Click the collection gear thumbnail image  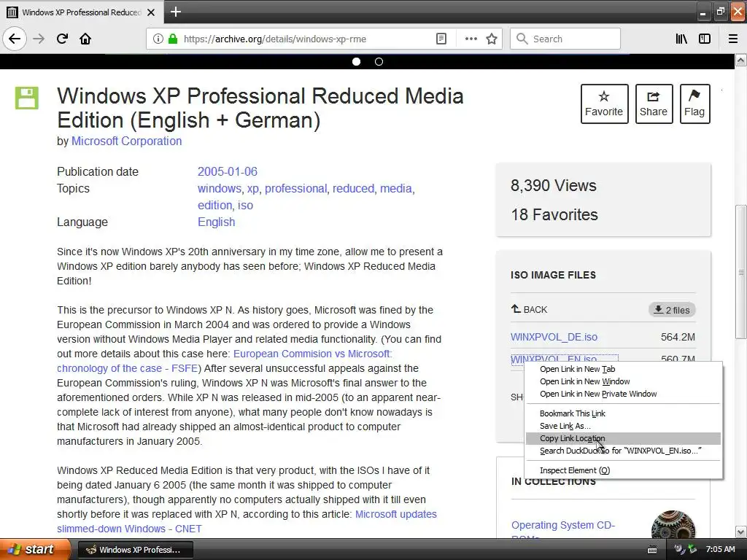tap(673, 525)
